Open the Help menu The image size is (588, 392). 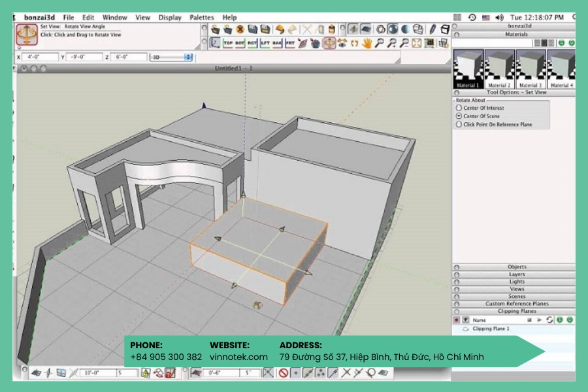point(229,17)
